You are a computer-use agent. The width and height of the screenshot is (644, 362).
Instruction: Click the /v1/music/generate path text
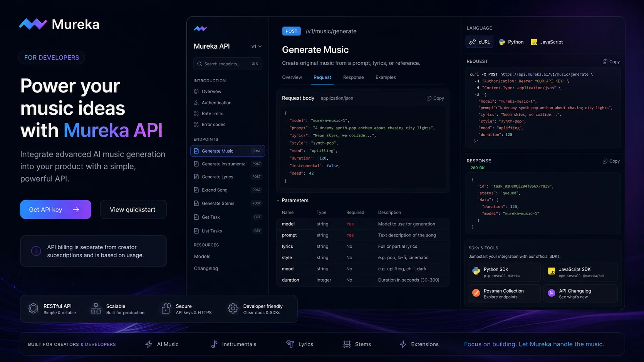(x=331, y=31)
